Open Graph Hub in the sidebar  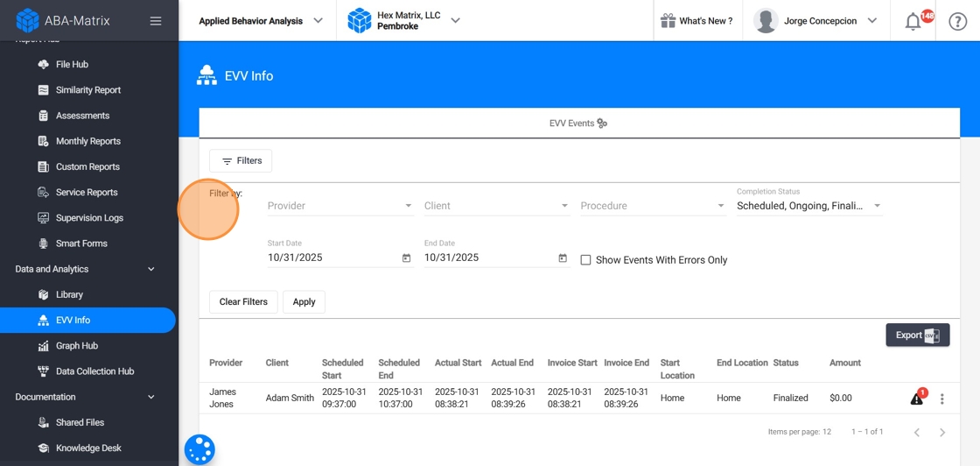77,346
